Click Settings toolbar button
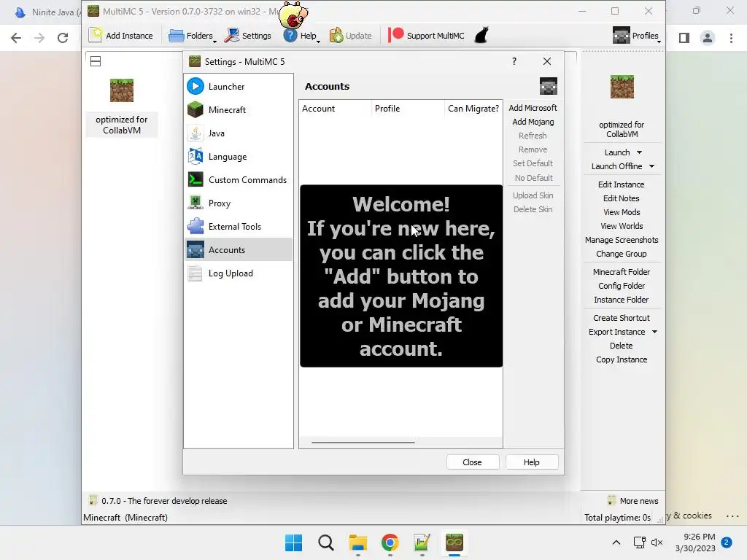The width and height of the screenshot is (747, 560). point(248,36)
